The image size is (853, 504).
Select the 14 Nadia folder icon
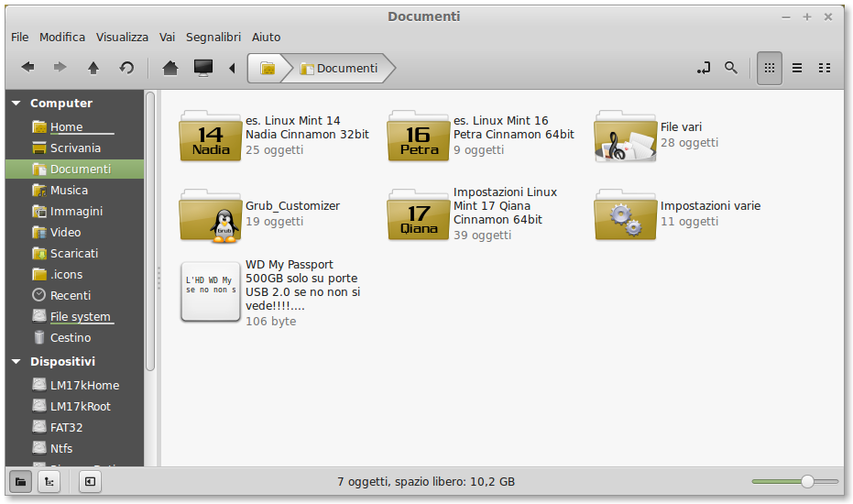click(211, 136)
